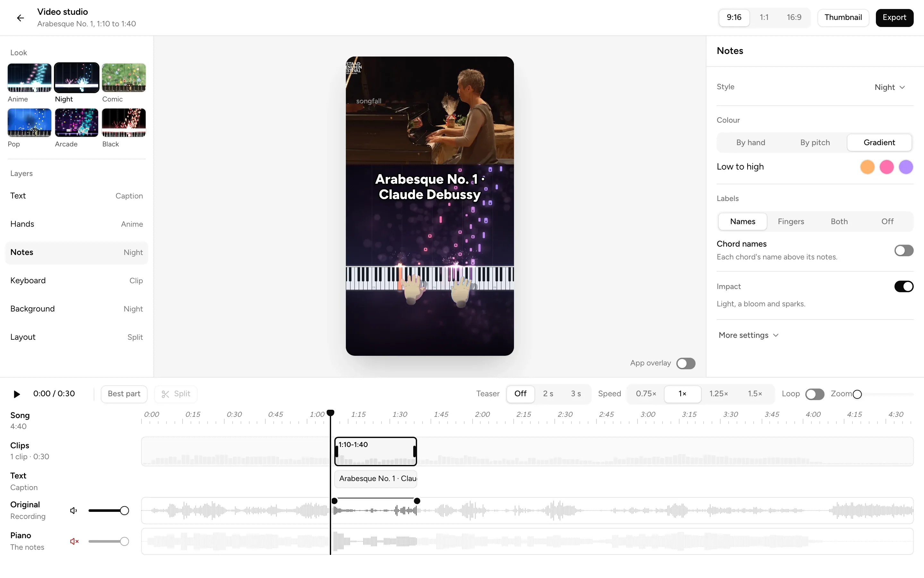Select the Arabesque No. 1 caption block
Viewport: 924px width, 578px height.
coord(376,479)
